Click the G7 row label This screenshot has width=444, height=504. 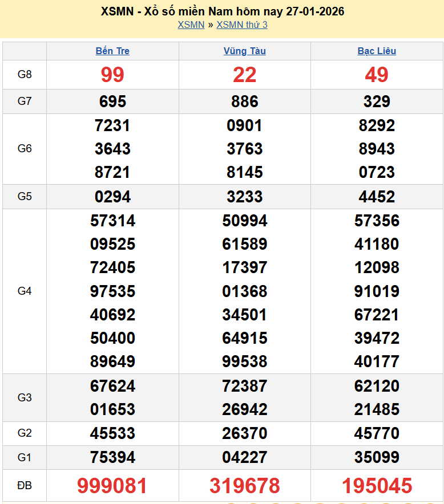pos(25,101)
